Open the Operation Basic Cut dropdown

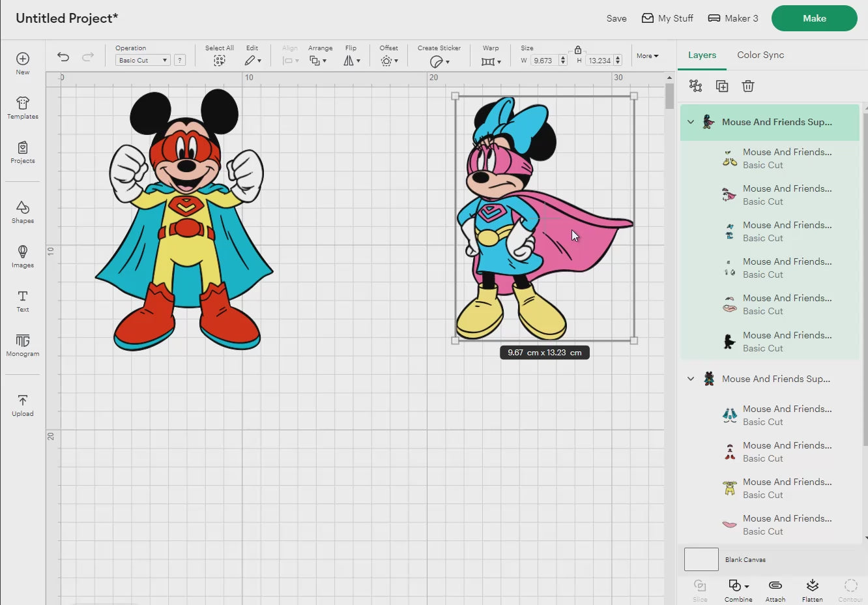(x=143, y=60)
